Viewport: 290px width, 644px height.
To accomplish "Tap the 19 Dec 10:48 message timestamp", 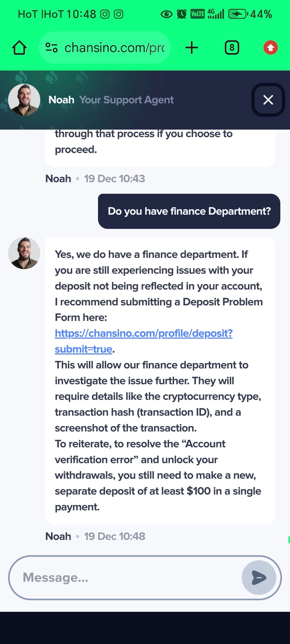I will coord(114,536).
